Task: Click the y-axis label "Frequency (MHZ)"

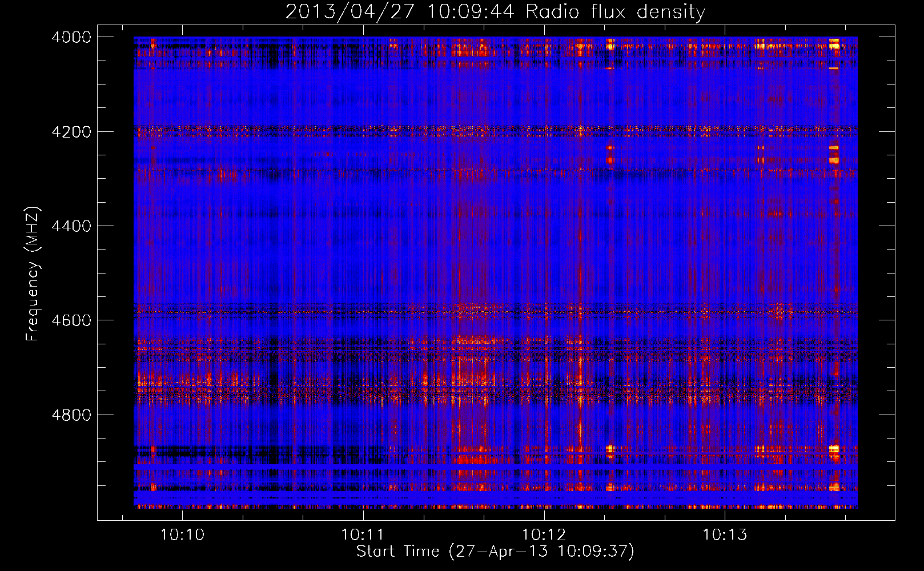Action: [x=33, y=274]
